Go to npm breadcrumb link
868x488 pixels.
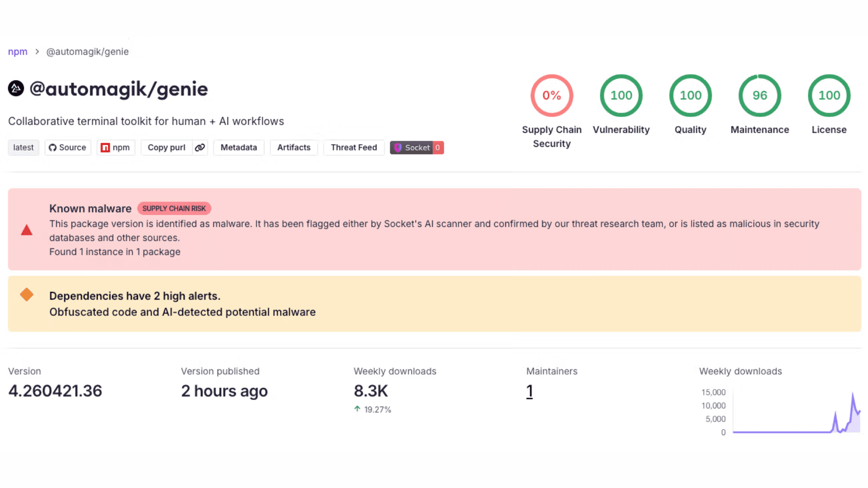coord(18,52)
